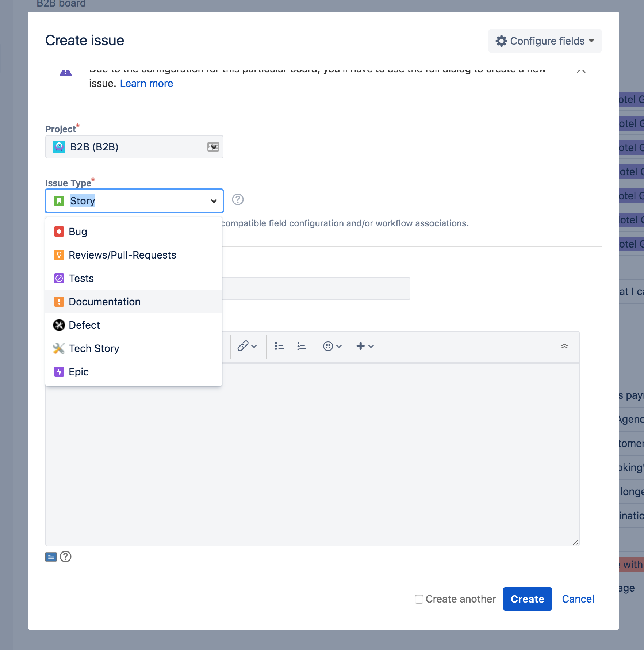Click the B2B project avatar icon
Image resolution: width=644 pixels, height=650 pixels.
tap(59, 147)
